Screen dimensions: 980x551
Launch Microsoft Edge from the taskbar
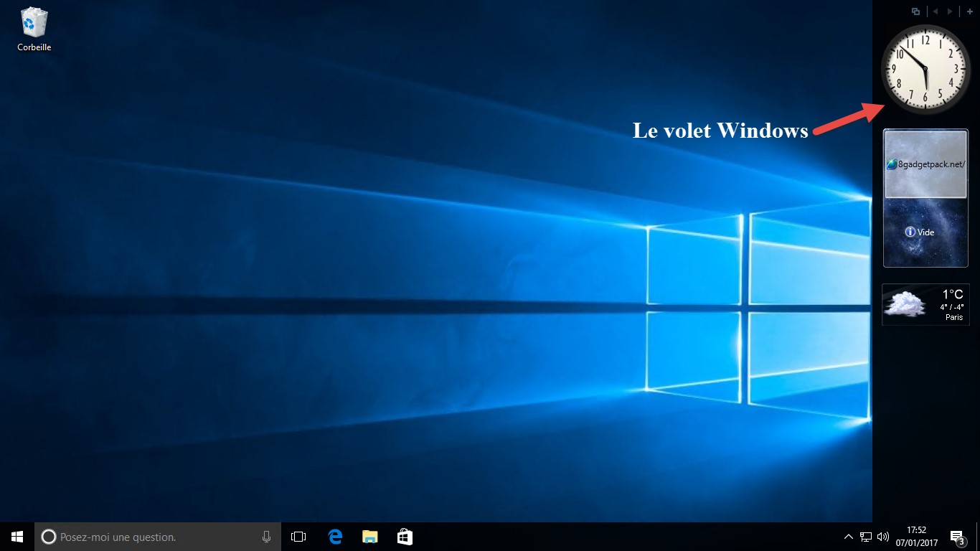(334, 537)
